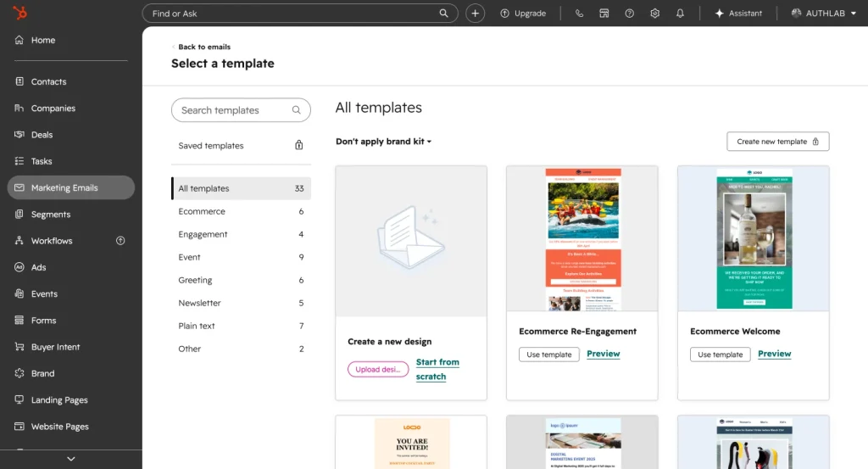Image resolution: width=868 pixels, height=469 pixels.
Task: Click the Upgrade button
Action: (x=523, y=14)
